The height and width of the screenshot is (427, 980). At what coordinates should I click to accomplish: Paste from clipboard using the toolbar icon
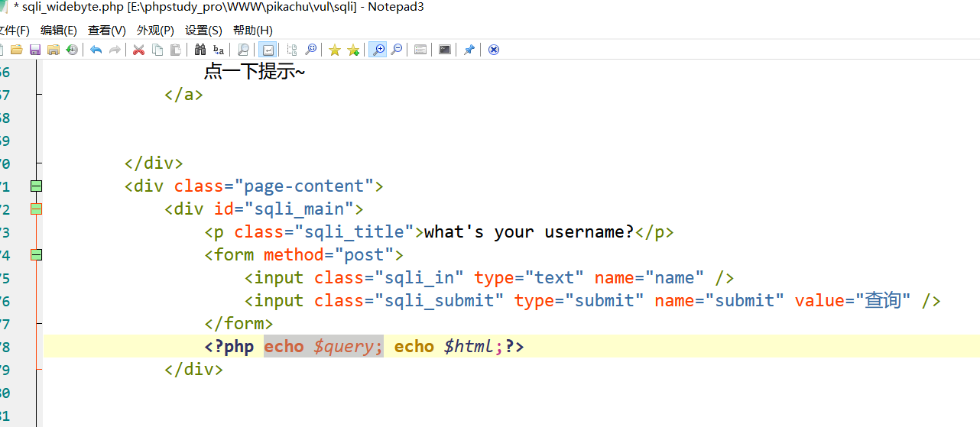(x=176, y=50)
